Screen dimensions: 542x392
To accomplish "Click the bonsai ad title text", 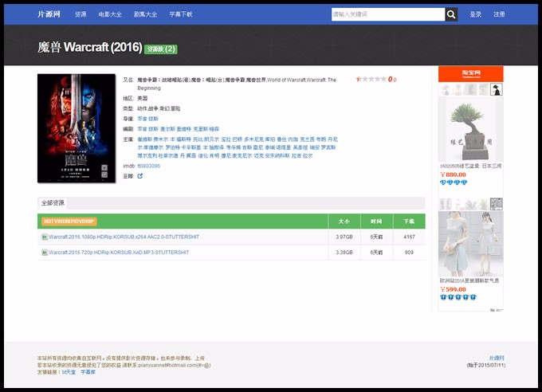I will click(470, 166).
